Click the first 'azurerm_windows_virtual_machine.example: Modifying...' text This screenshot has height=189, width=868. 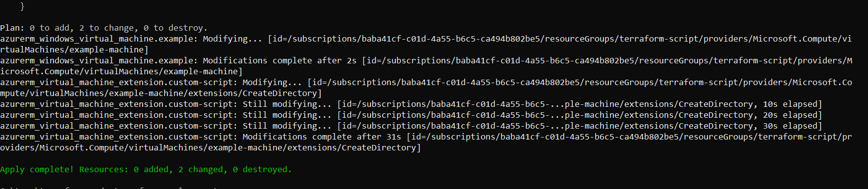coord(131,39)
